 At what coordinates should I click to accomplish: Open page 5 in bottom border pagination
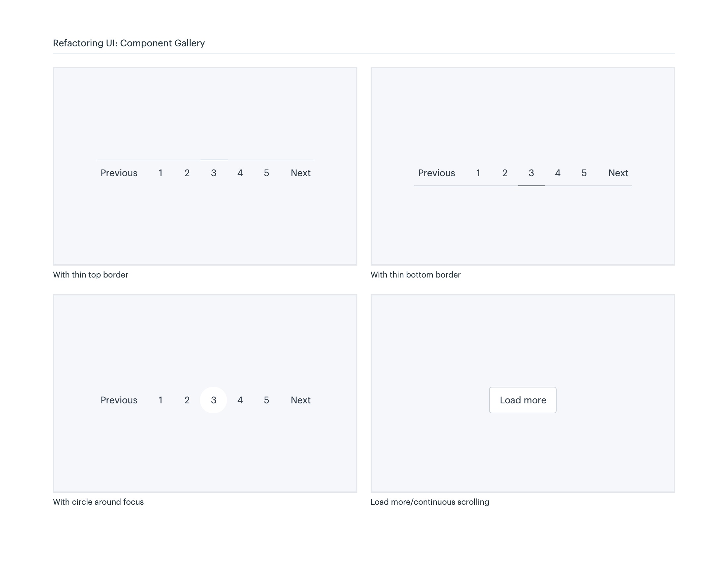click(x=584, y=173)
